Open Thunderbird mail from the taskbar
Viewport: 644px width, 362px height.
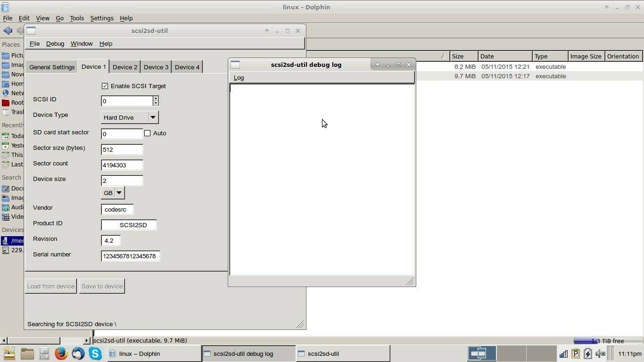(78, 354)
